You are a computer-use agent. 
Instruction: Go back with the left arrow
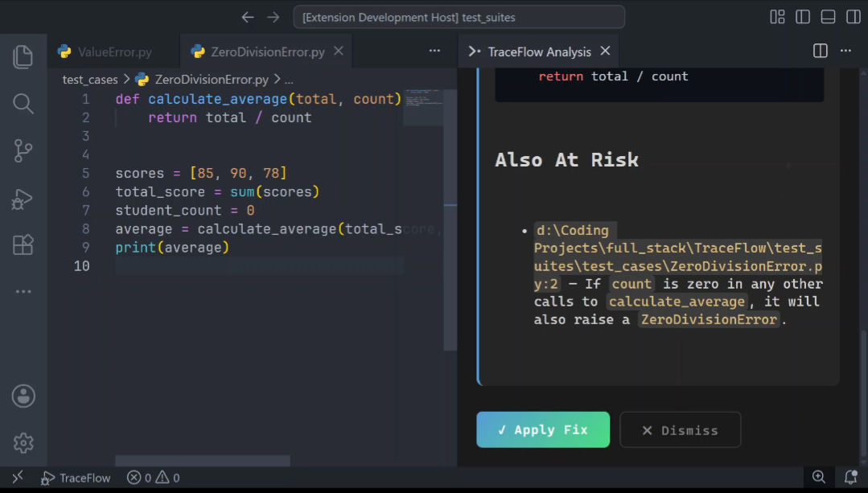(248, 17)
